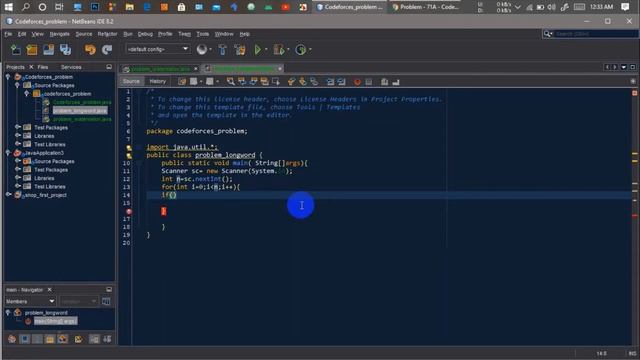Image resolution: width=640 pixels, height=360 pixels.
Task: Click the Build Project hammer icon
Action: (x=222, y=50)
